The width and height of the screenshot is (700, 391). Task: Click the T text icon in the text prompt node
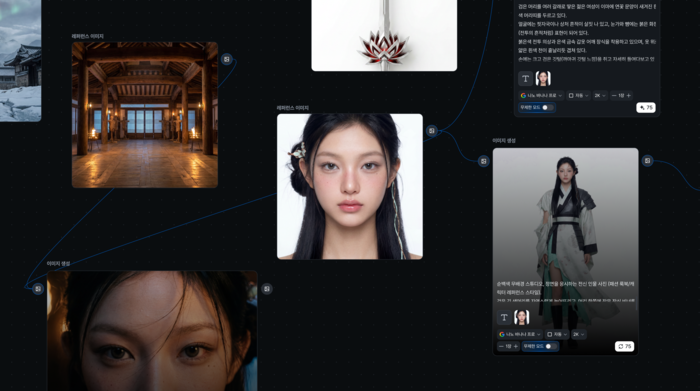(525, 79)
